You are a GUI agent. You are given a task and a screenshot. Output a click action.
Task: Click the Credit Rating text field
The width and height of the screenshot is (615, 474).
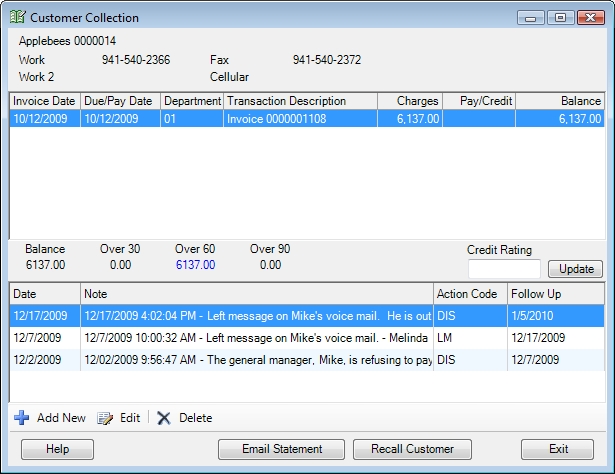[x=504, y=269]
